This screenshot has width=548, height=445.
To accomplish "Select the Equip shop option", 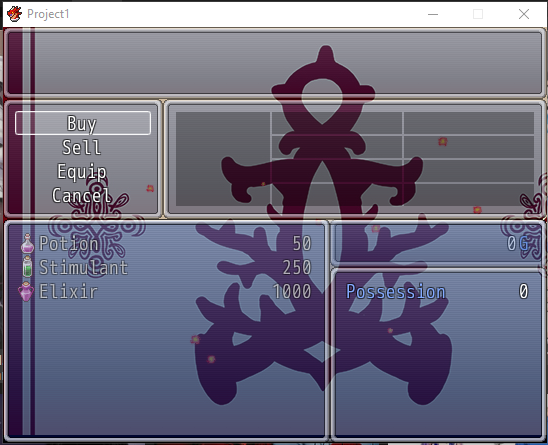I will point(82,171).
